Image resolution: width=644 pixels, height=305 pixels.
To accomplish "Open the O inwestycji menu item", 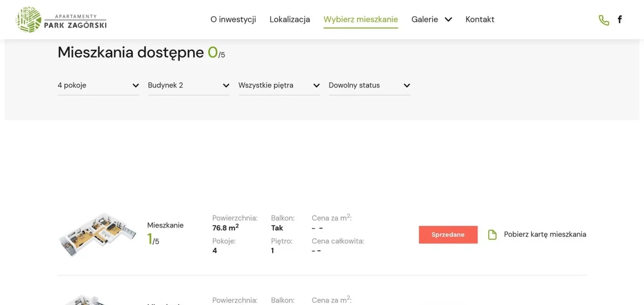I will tap(233, 20).
